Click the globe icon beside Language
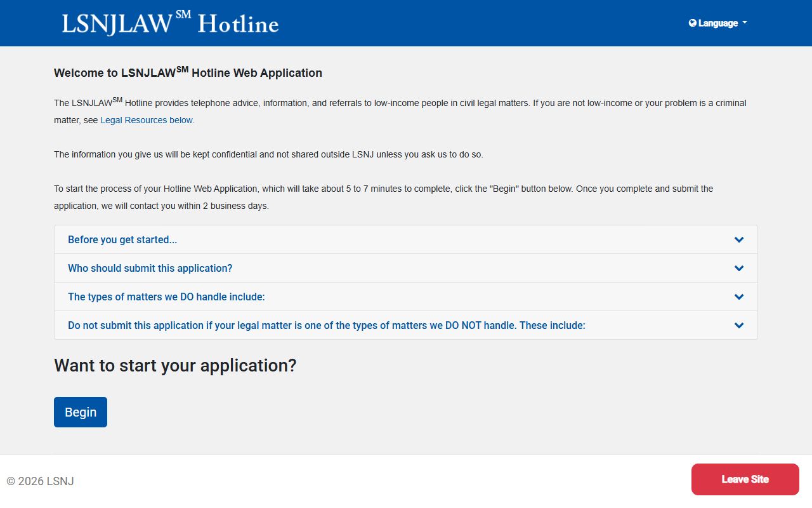The image size is (812, 508). pos(693,23)
